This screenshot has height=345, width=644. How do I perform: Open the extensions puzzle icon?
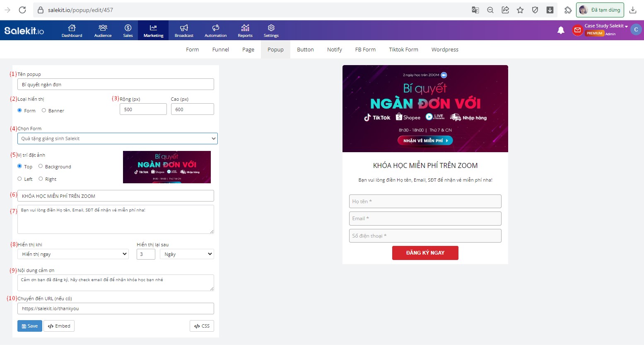[568, 10]
